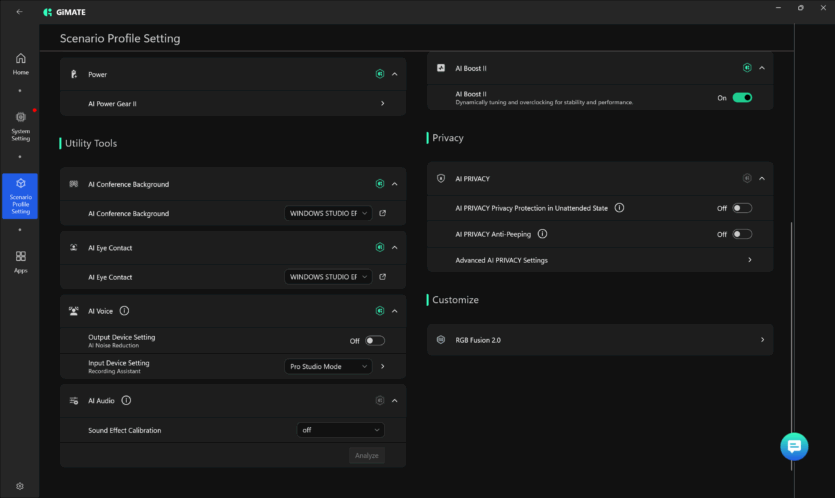This screenshot has width=835, height=498.
Task: Open the chat support bubble icon
Action: pyautogui.click(x=793, y=446)
